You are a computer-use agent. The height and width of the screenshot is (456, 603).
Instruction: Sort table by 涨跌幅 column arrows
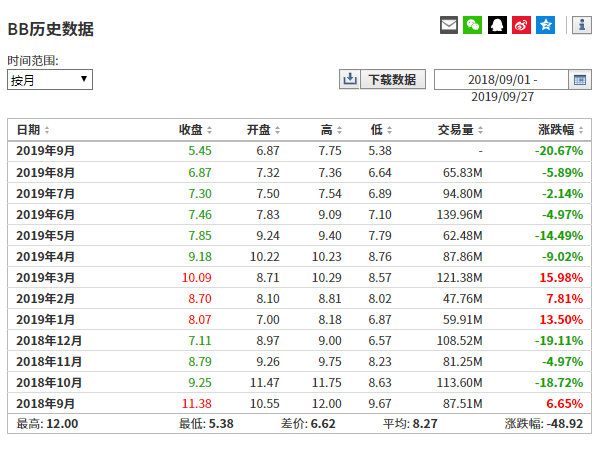coord(581,130)
